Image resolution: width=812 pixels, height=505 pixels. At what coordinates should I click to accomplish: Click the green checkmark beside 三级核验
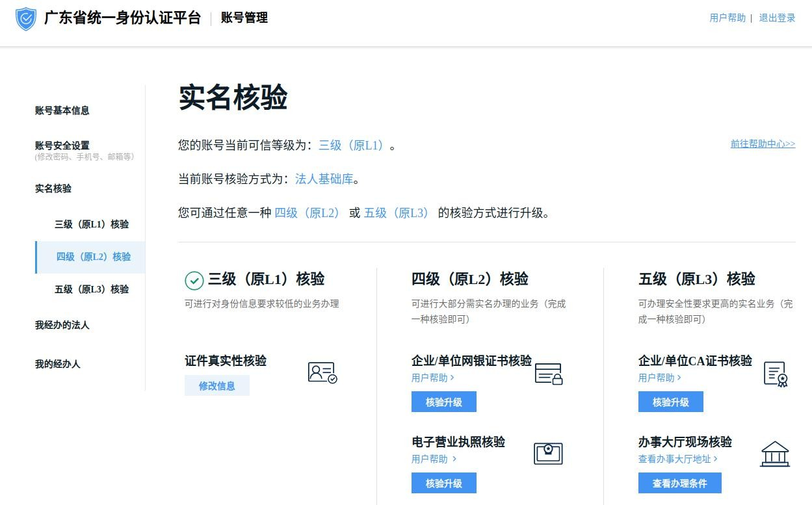point(194,280)
